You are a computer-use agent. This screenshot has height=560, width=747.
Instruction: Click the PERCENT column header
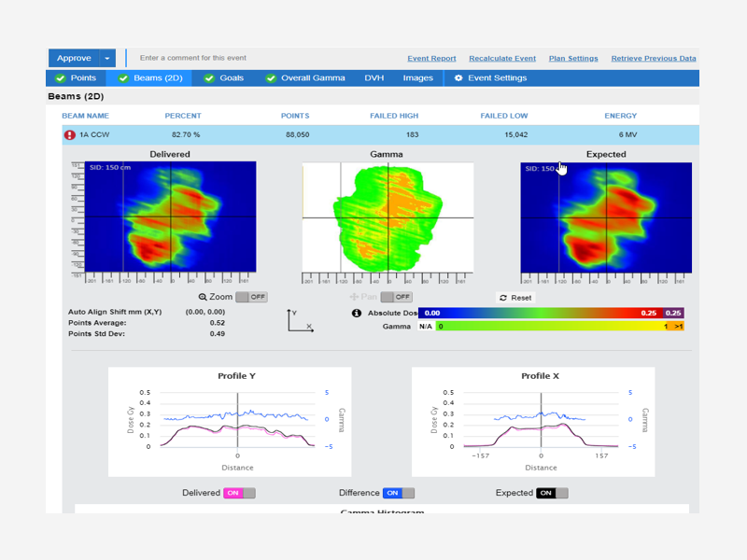tap(183, 116)
